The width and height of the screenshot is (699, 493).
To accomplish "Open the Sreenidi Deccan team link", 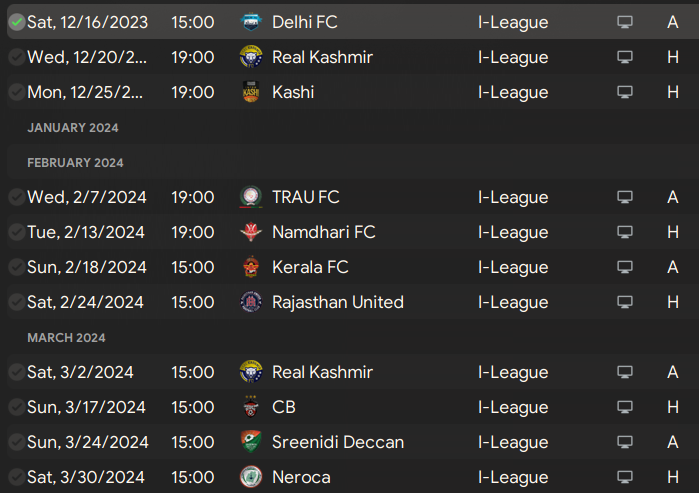I will coord(338,442).
